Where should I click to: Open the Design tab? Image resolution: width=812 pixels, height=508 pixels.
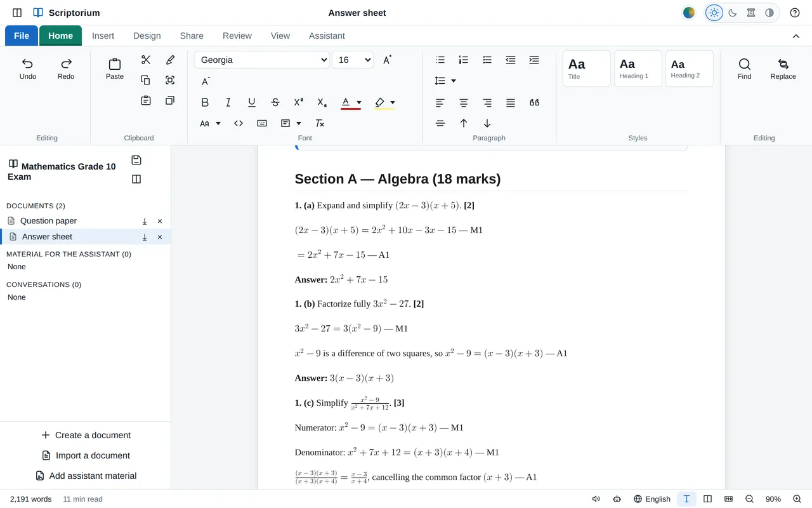click(x=147, y=36)
